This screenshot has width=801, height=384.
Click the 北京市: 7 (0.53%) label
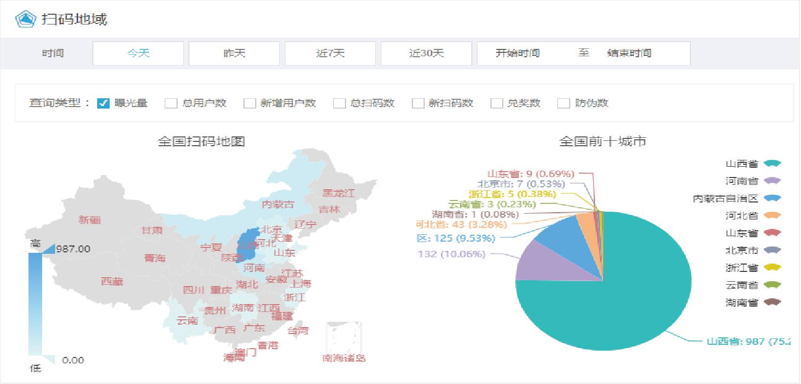pyautogui.click(x=521, y=183)
